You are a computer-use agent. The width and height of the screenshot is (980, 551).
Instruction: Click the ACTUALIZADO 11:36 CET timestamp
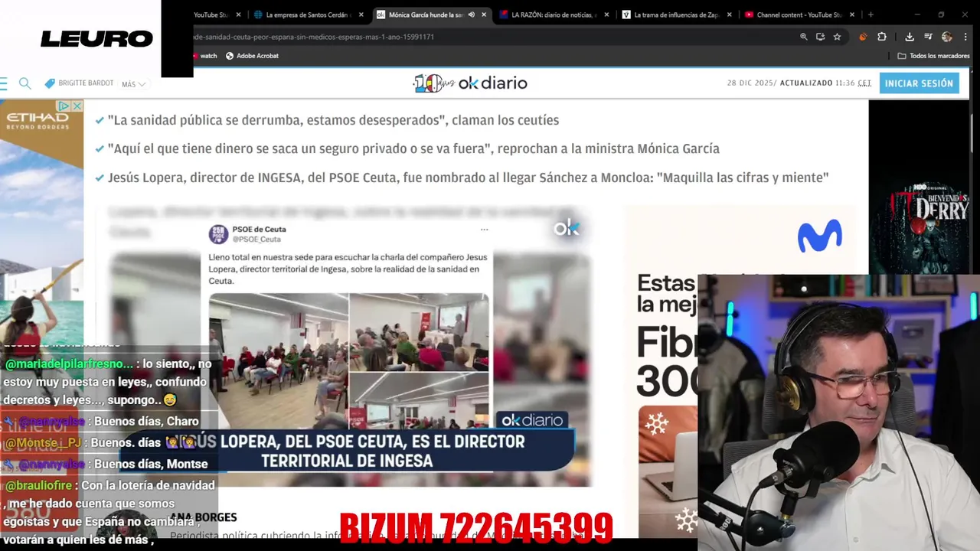pyautogui.click(x=825, y=83)
